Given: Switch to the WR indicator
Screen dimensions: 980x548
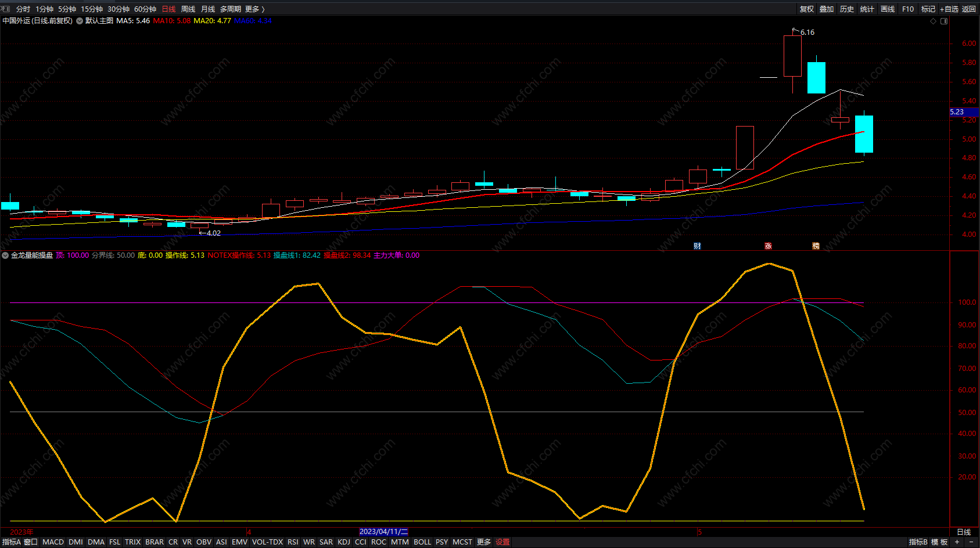Looking at the screenshot, I should tap(309, 542).
